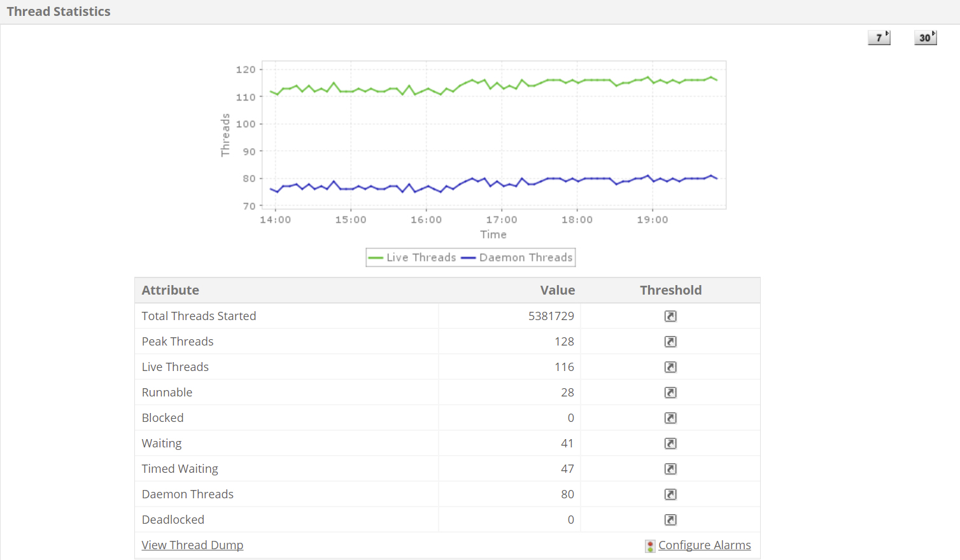Open threshold settings for Live Threads
The width and height of the screenshot is (960, 560).
[x=670, y=367]
